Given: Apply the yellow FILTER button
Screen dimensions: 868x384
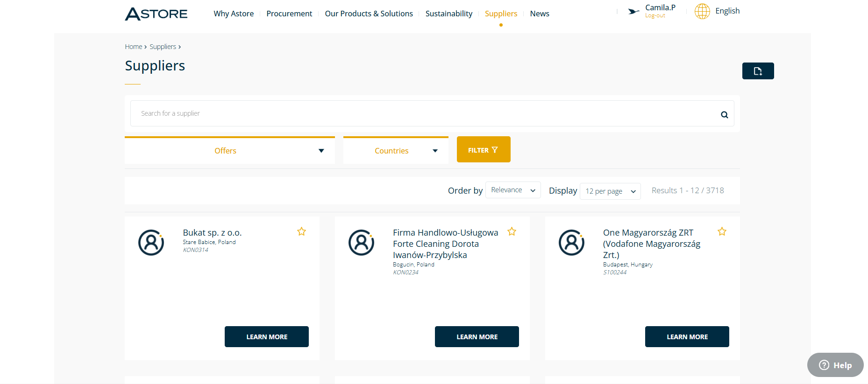Looking at the screenshot, I should click(x=484, y=149).
